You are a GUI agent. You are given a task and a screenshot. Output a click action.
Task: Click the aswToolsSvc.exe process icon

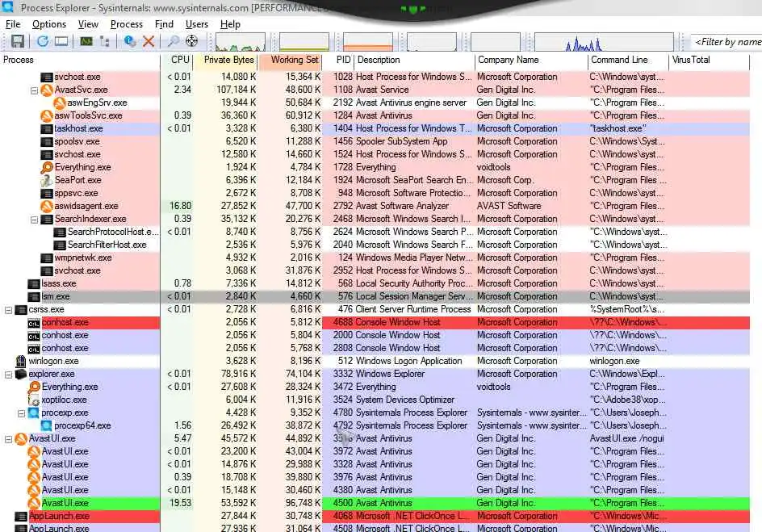point(47,115)
